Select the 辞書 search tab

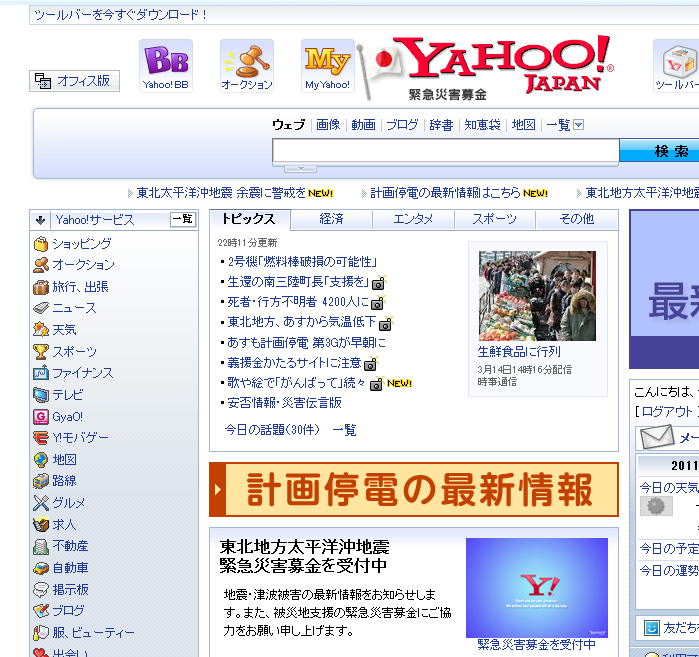pyautogui.click(x=441, y=125)
